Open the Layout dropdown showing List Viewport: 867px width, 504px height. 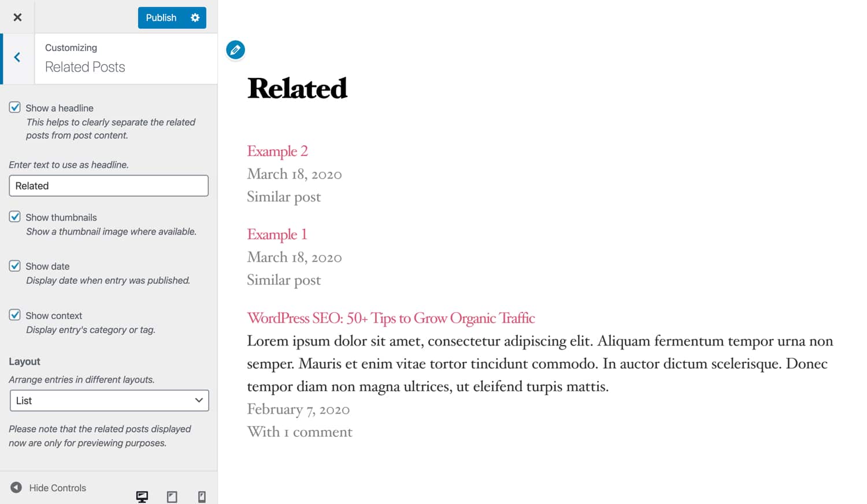pos(109,400)
